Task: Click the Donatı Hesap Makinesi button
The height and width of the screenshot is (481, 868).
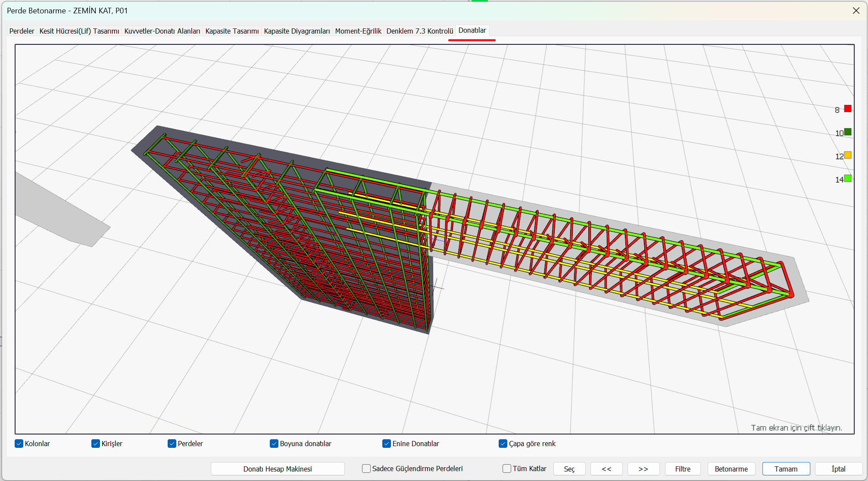Action: (278, 469)
